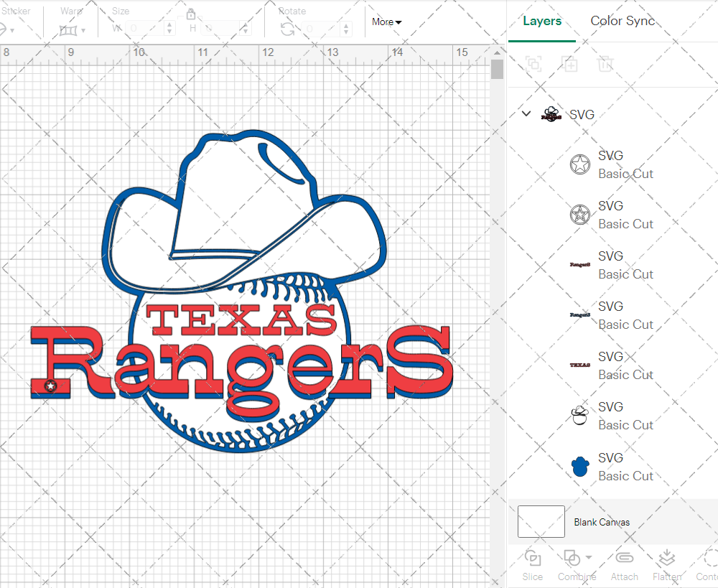Screen dimensions: 718x588
Task: Toggle the size lock icon
Action: (191, 14)
